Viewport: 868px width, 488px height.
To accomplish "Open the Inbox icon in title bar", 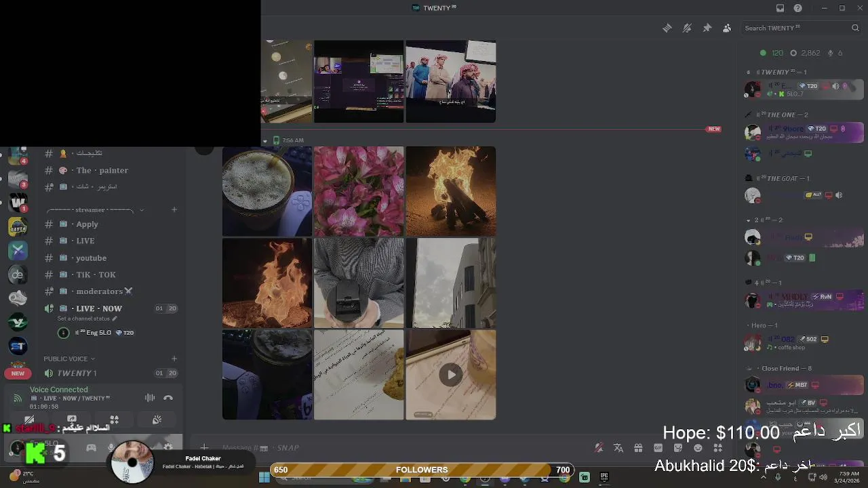I will [780, 8].
